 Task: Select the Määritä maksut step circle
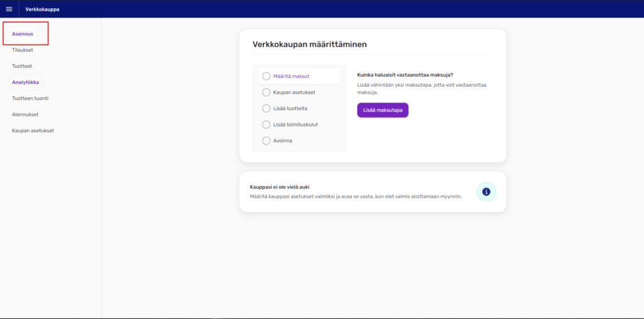pos(266,76)
